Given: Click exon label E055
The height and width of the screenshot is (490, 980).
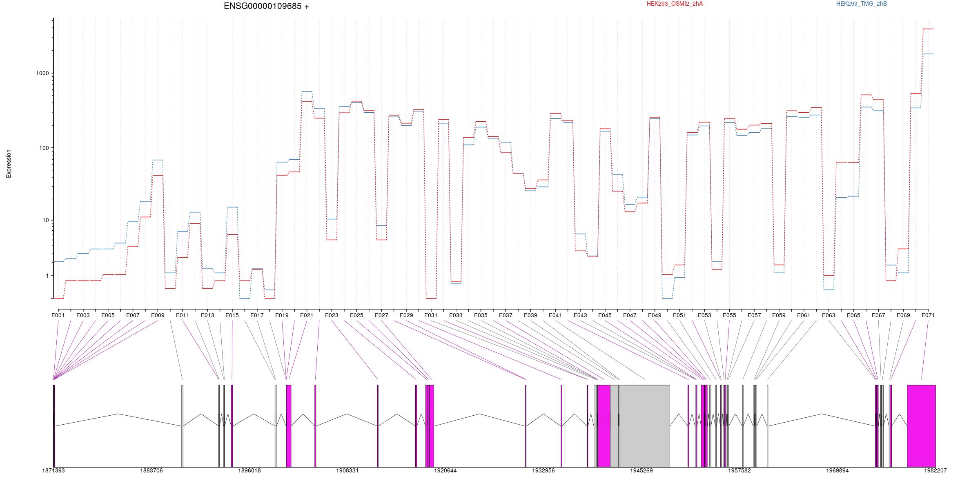Looking at the screenshot, I should [x=729, y=315].
